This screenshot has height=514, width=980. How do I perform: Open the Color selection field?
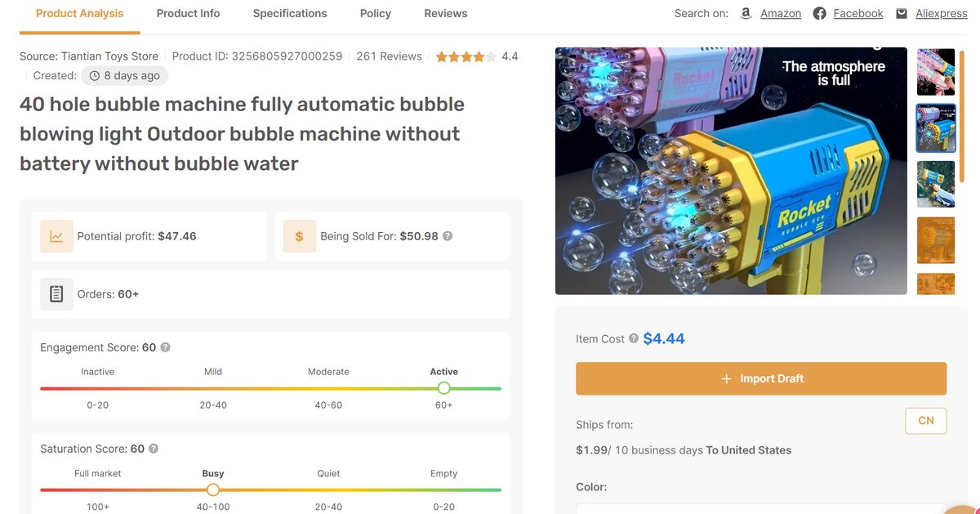pos(759,510)
